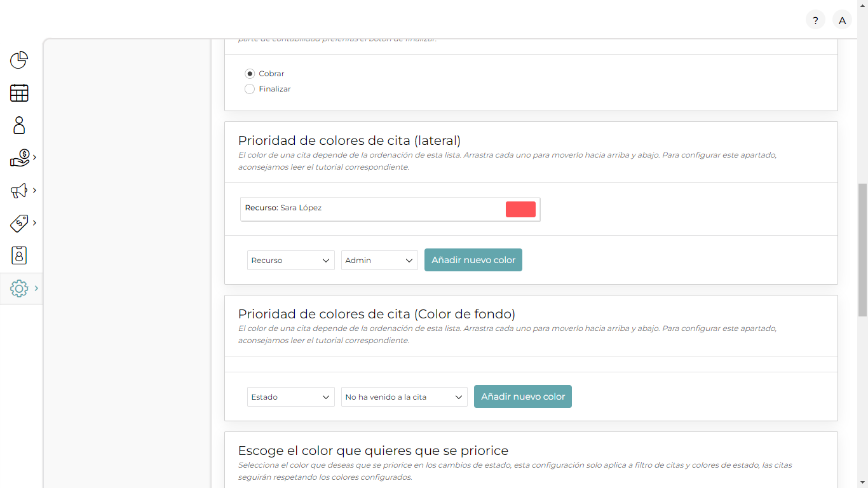Screen dimensions: 868x488
Task: Click the Prioridad de colores de cita (lateral) heading
Action: click(x=349, y=140)
